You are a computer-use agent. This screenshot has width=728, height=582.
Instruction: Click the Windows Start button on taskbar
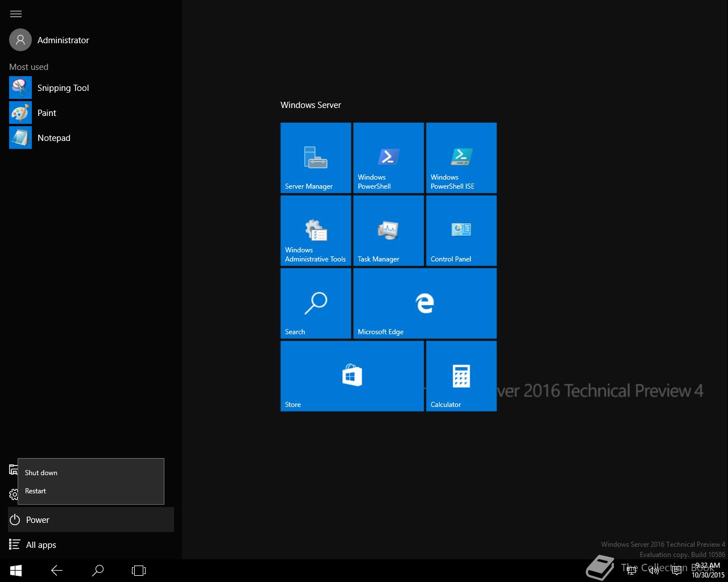click(x=16, y=571)
